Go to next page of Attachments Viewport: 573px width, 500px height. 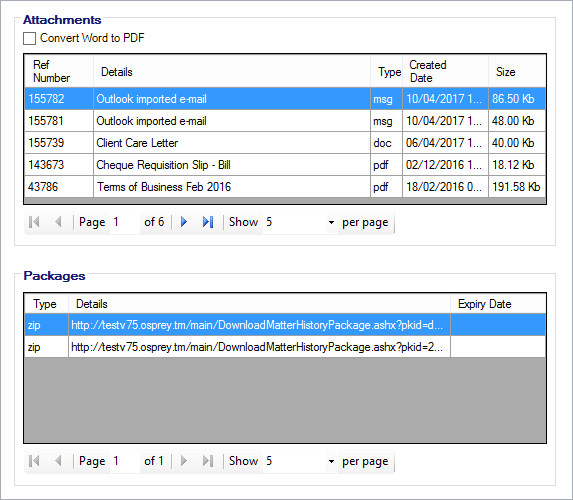click(184, 222)
